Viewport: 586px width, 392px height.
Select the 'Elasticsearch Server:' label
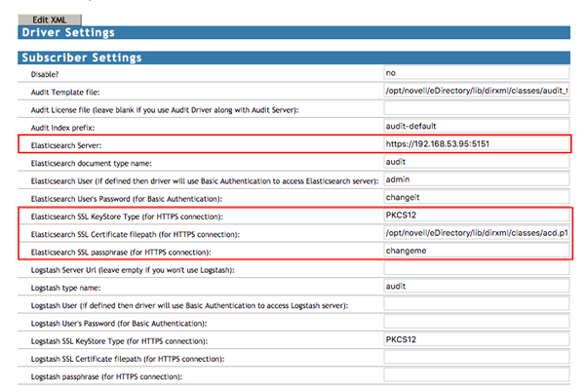click(65, 145)
